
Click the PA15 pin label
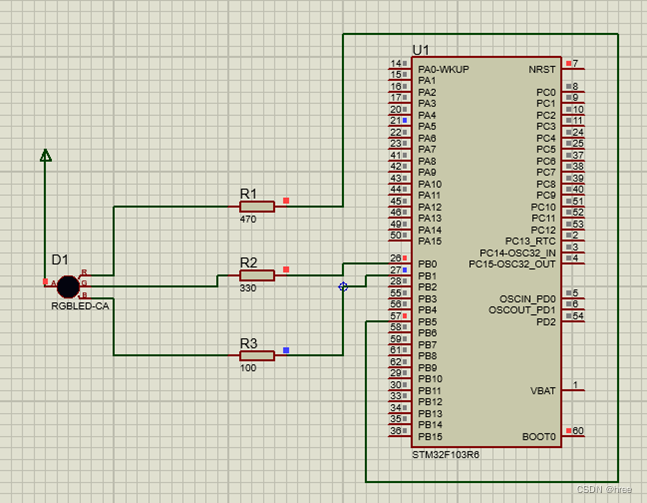430,241
